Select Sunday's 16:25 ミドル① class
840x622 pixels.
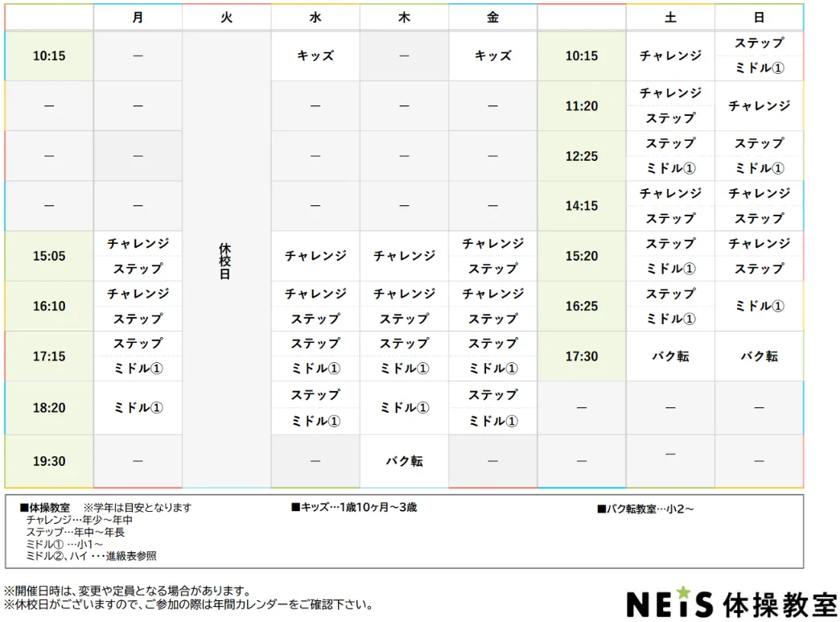point(759,307)
